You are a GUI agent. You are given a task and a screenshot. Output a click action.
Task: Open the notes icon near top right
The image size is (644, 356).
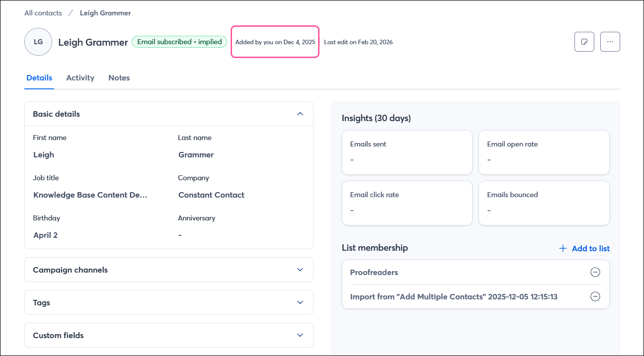point(584,42)
